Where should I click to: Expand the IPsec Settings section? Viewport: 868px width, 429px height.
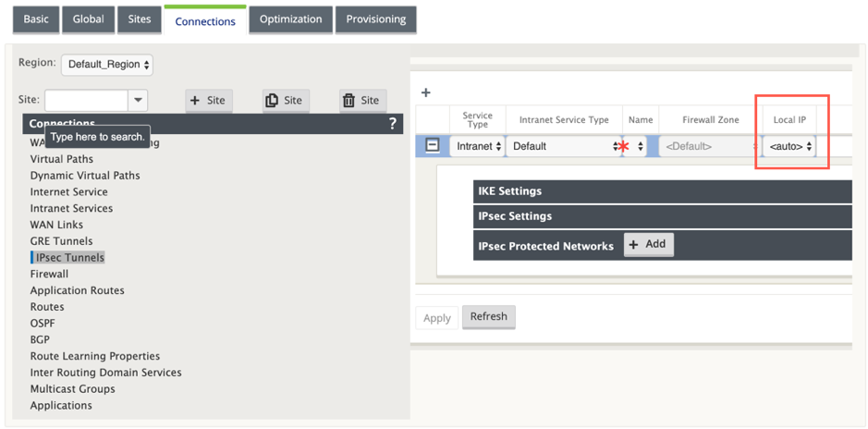pyautogui.click(x=662, y=215)
